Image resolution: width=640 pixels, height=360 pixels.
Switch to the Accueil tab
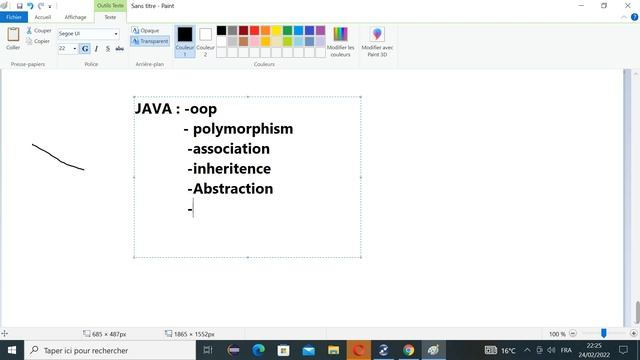coord(43,17)
